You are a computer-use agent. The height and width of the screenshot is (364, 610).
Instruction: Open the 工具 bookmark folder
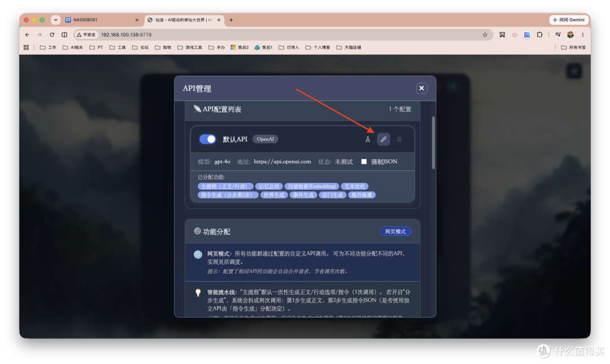(x=117, y=47)
